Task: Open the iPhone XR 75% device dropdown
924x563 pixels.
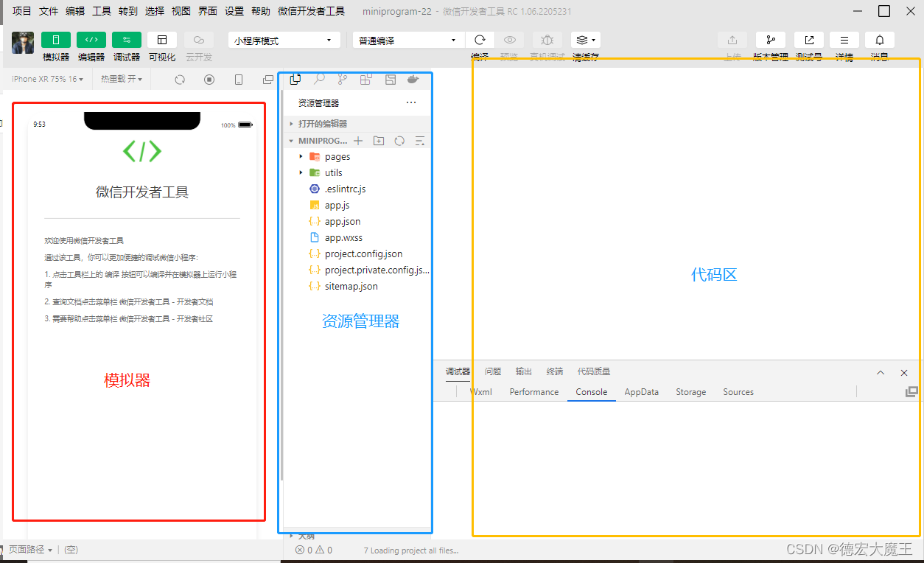Action: [48, 79]
